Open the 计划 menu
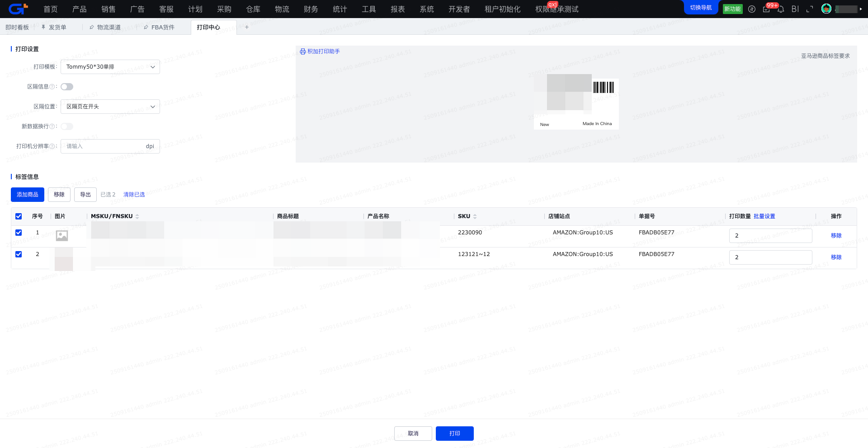Screen dimensions: 868x448 coord(195,9)
